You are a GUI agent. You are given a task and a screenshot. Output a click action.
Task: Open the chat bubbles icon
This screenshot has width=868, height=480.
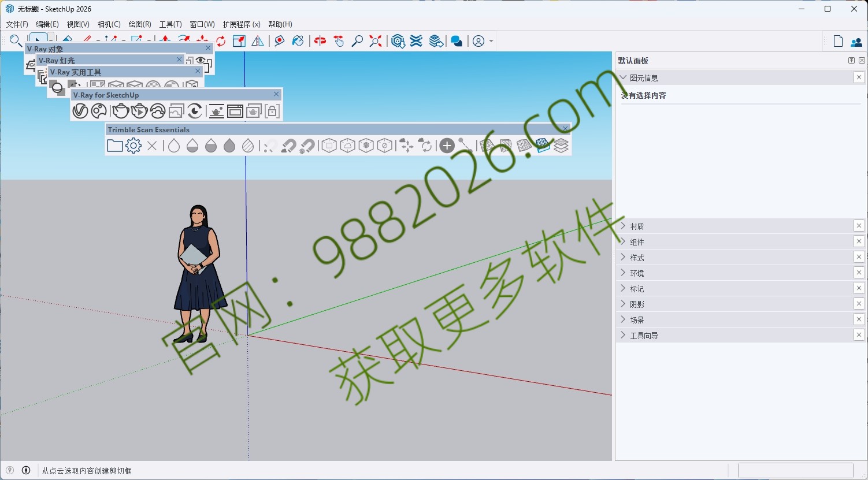pos(457,41)
